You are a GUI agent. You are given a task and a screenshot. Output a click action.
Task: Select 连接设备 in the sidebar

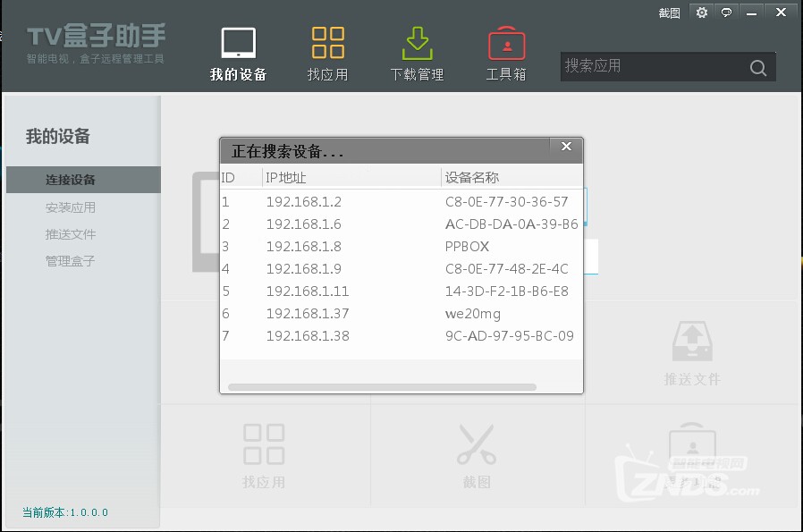coord(83,180)
